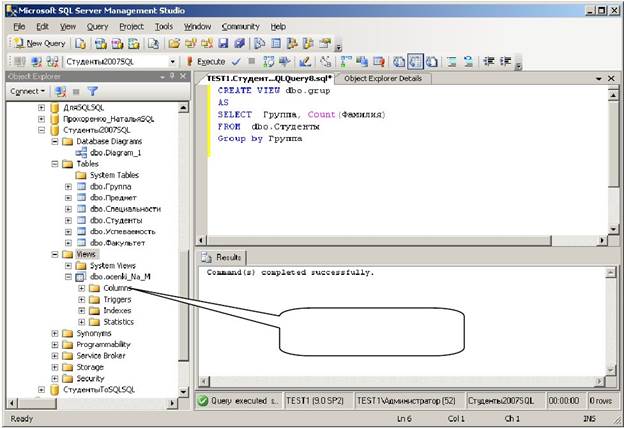Click the Execute query button
This screenshot has height=428, width=624.
(x=208, y=62)
